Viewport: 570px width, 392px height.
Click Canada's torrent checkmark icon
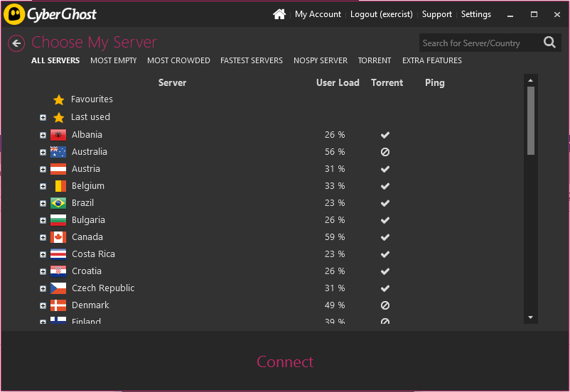pos(385,238)
